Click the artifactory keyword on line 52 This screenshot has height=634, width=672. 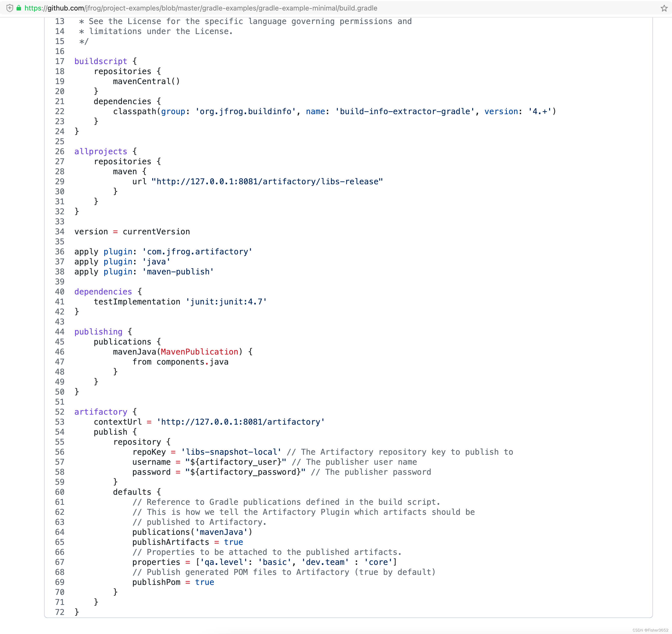click(x=100, y=412)
